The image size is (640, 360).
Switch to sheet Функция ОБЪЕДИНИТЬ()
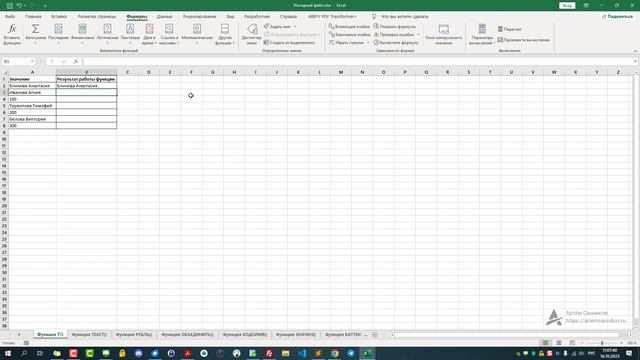(x=187, y=334)
